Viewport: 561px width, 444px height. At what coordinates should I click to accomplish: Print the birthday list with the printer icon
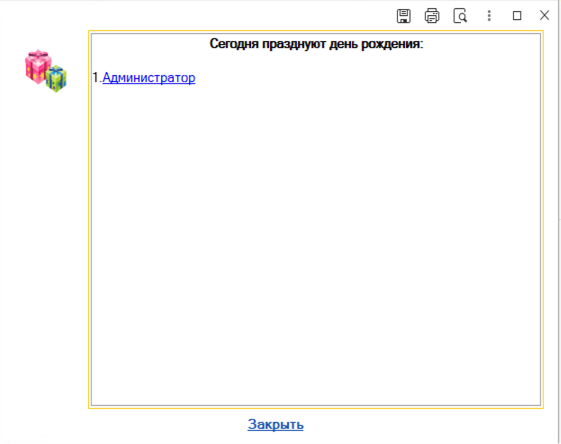432,16
